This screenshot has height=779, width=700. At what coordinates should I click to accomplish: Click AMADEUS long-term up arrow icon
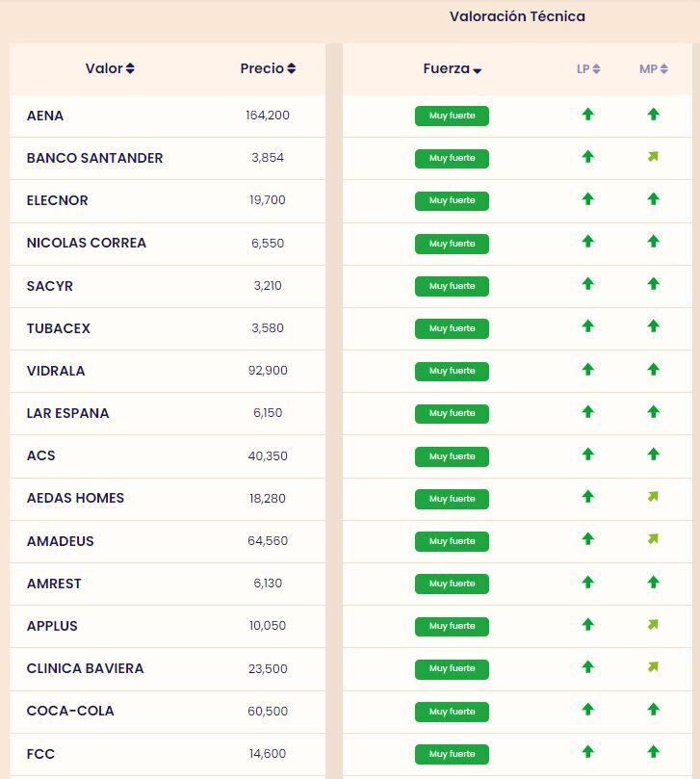[x=587, y=540]
